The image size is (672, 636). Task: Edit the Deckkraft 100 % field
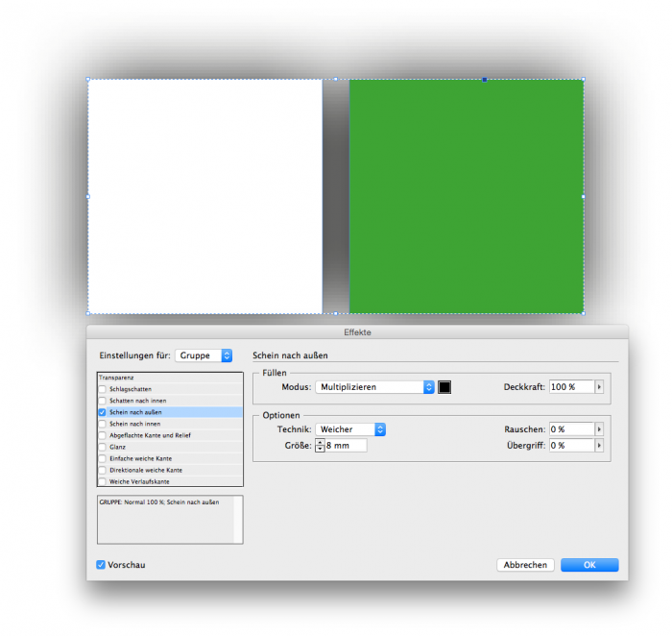tap(572, 387)
